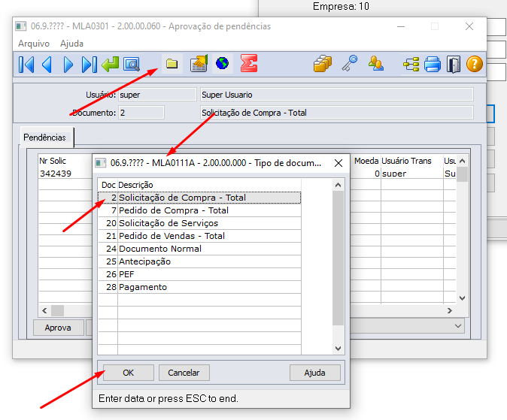Open help via orange question mark icon
Screen dimensions: 507x420
[x=475, y=64]
